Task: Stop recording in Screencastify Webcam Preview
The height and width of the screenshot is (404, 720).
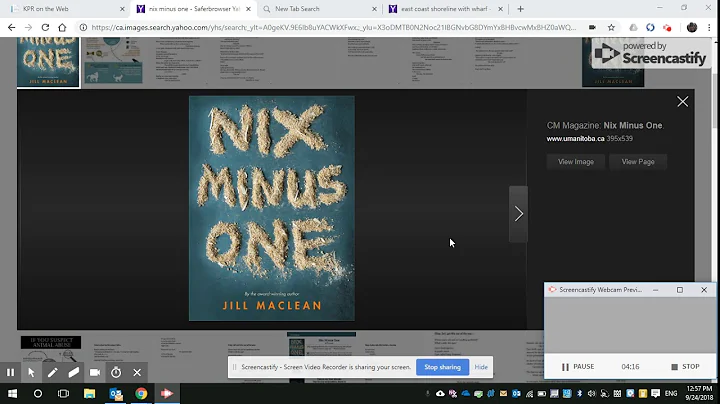Action: click(685, 366)
